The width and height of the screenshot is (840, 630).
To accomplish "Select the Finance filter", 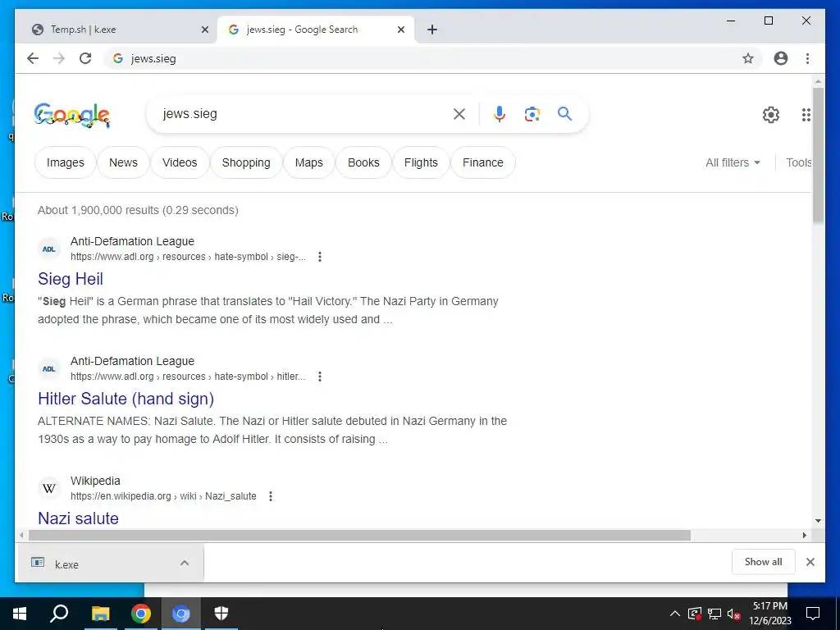I will click(482, 162).
